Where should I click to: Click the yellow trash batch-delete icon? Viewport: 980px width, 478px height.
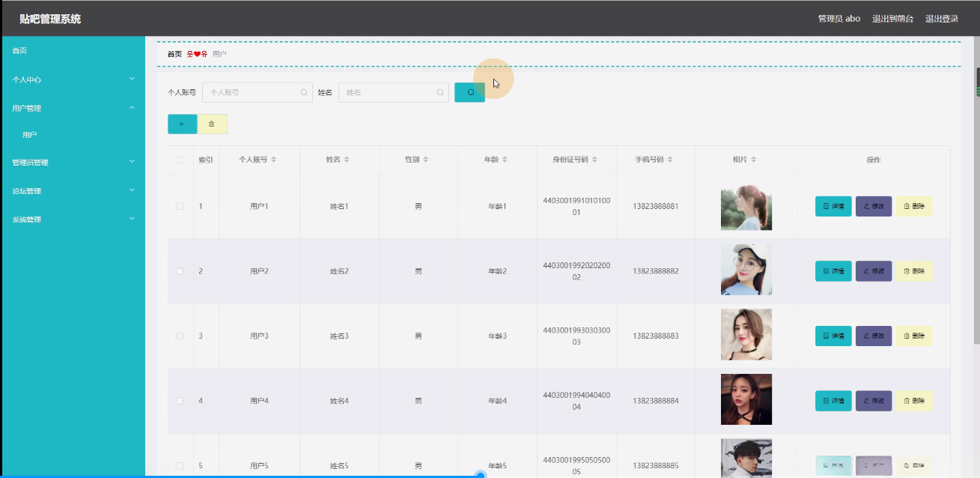pyautogui.click(x=210, y=123)
